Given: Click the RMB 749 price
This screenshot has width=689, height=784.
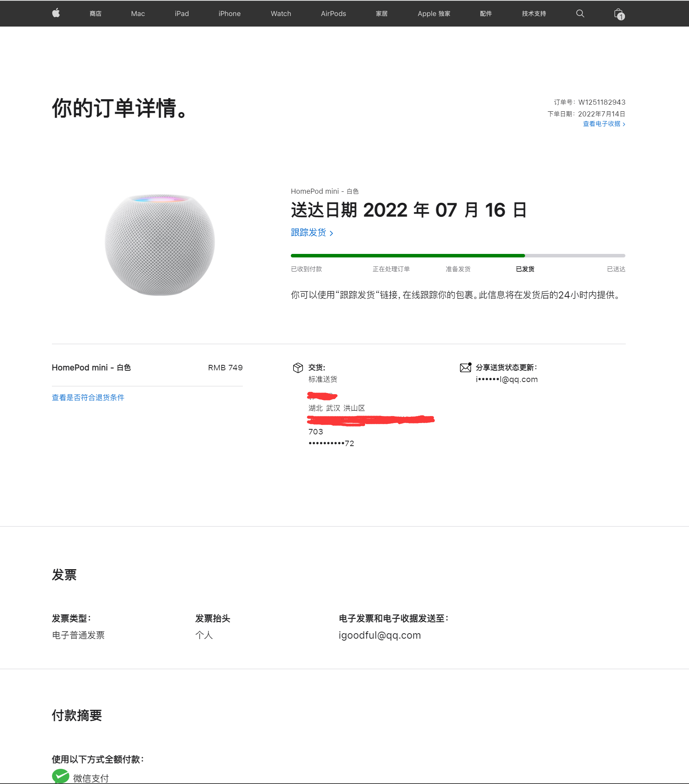Looking at the screenshot, I should pyautogui.click(x=225, y=368).
